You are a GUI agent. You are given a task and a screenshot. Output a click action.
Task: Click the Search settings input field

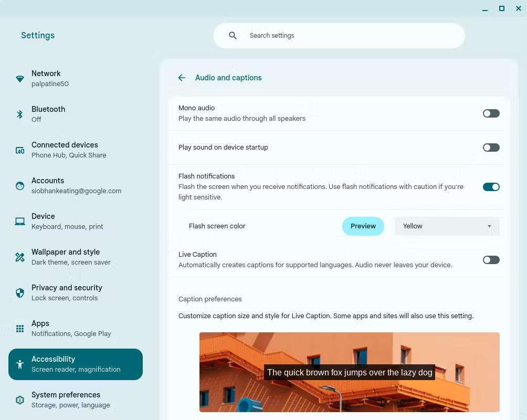pyautogui.click(x=346, y=36)
